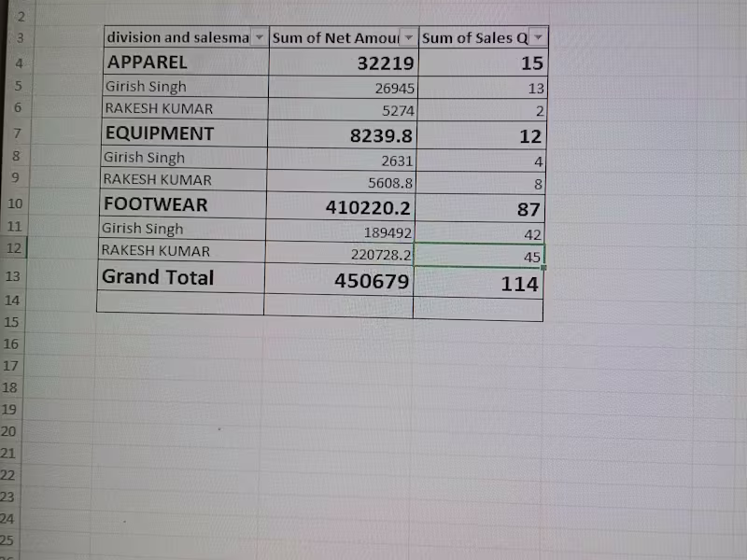Screen dimensions: 747x560
Task: Open the Sum of Sales Q filter dropdown
Action: coord(539,37)
